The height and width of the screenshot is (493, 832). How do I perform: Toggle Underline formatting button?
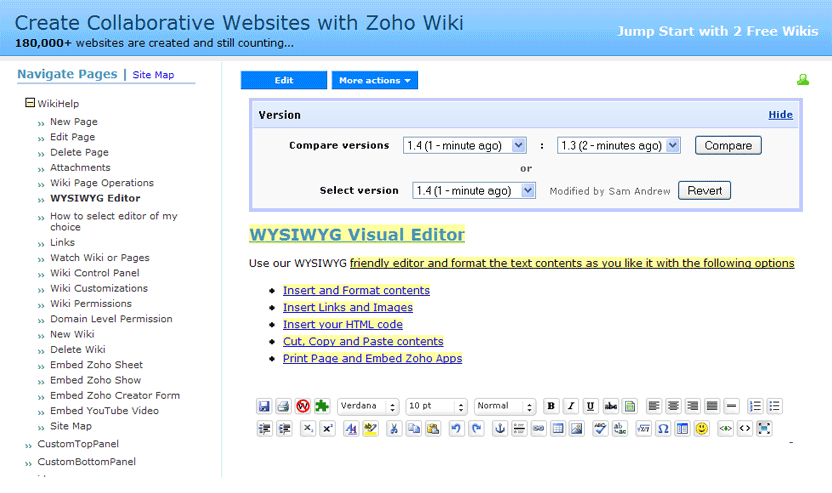590,406
